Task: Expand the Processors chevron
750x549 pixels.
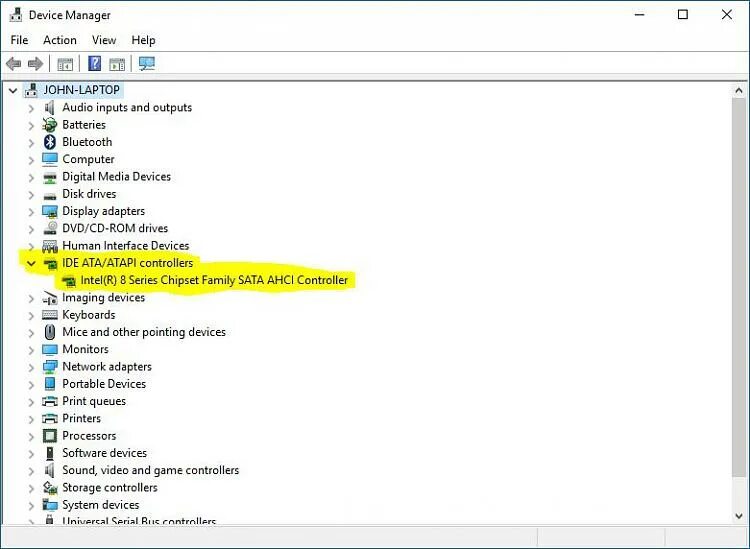Action: click(31, 437)
